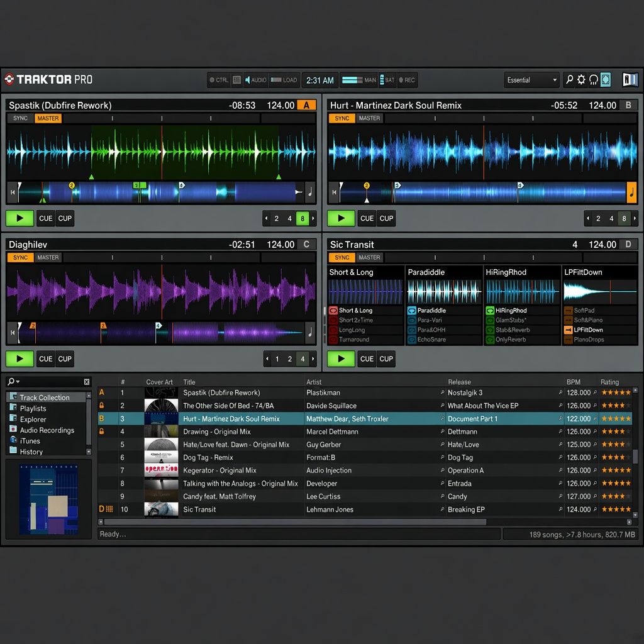Screen dimensions: 644x644
Task: Click the MIDI layout grid icon
Action: [236, 80]
